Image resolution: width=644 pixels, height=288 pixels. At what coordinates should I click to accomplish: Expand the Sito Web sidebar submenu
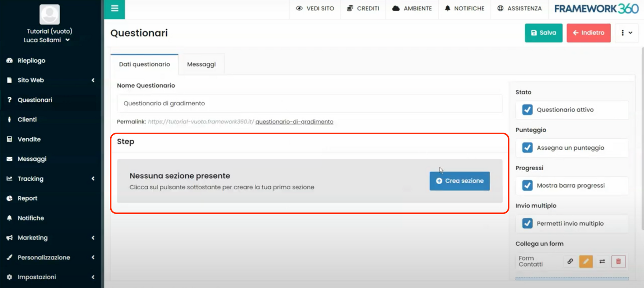(x=50, y=80)
